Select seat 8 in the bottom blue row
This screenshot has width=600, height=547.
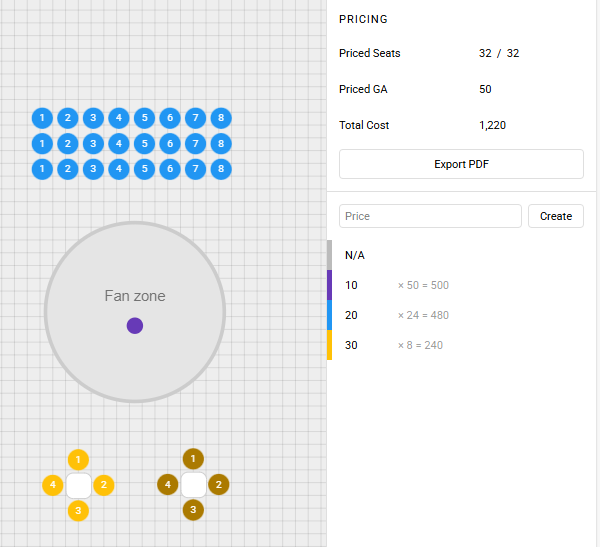click(x=221, y=169)
